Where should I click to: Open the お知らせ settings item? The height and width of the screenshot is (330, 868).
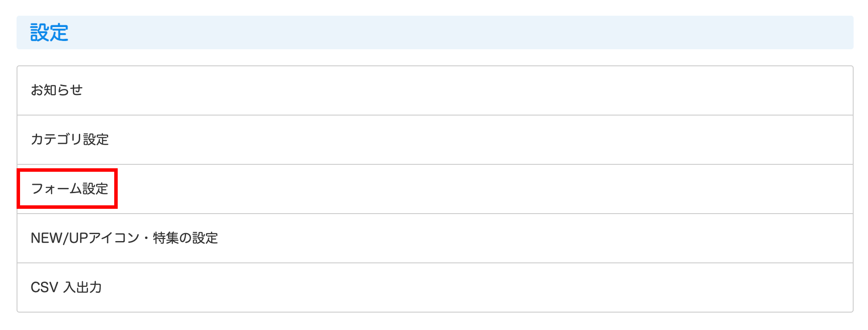pyautogui.click(x=57, y=90)
